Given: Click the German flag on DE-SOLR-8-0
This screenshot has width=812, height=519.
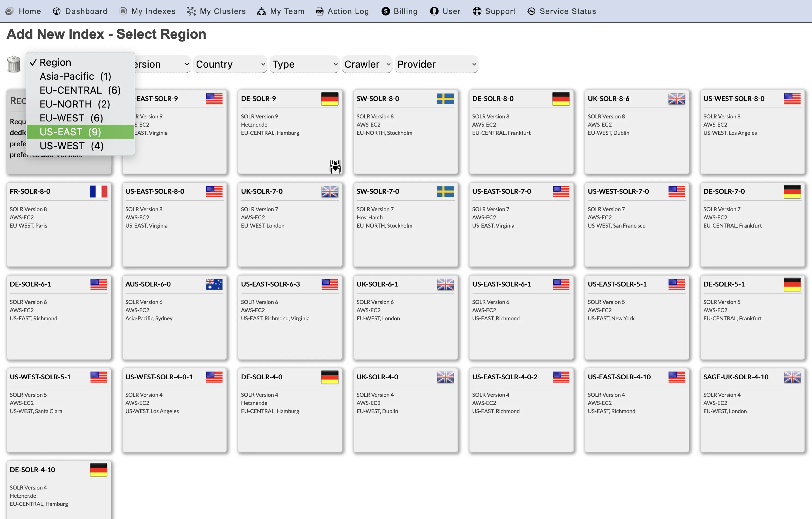Looking at the screenshot, I should [561, 99].
